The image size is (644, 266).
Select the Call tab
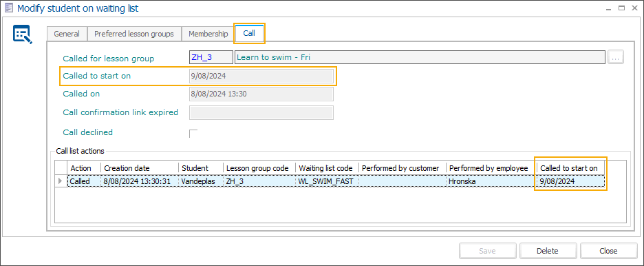pos(249,33)
